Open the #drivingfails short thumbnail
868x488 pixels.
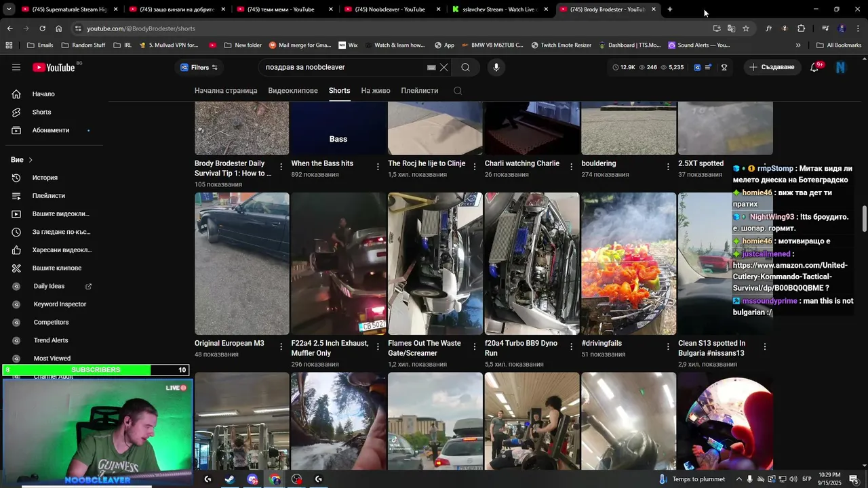click(629, 264)
